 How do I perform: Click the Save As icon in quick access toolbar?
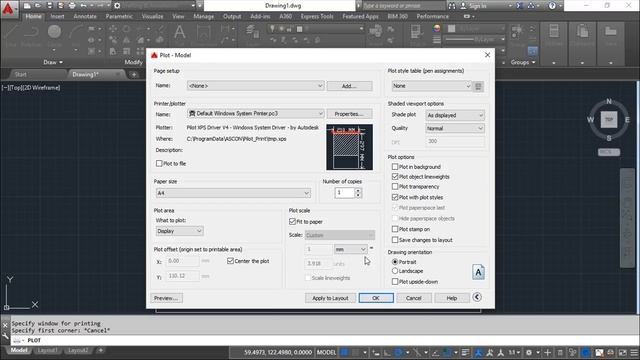point(60,6)
